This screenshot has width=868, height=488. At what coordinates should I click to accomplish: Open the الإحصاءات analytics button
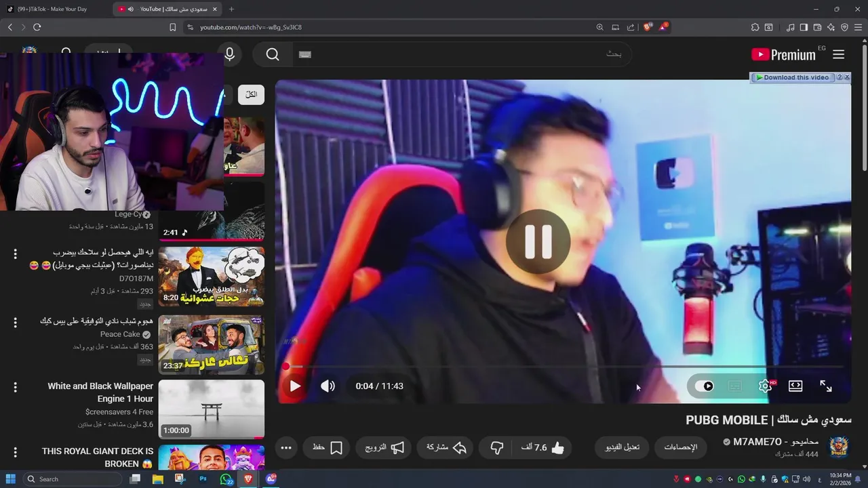click(x=680, y=447)
